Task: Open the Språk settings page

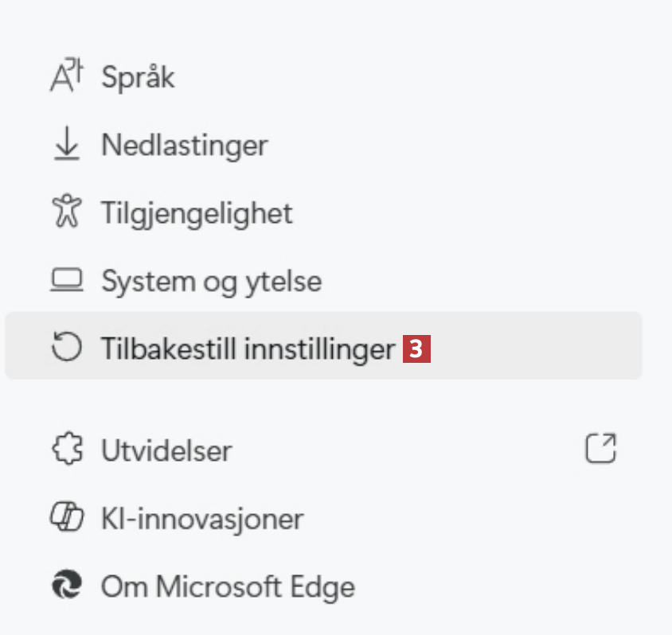Action: 138,78
